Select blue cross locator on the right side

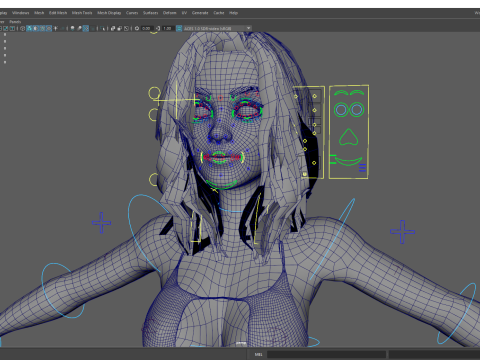pos(402,232)
